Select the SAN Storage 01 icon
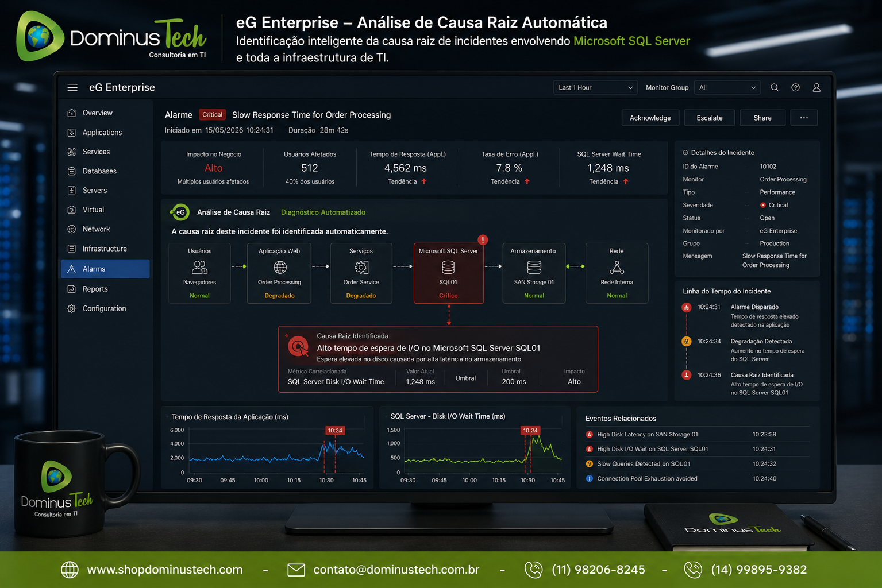Image resolution: width=882 pixels, height=588 pixels. (534, 267)
